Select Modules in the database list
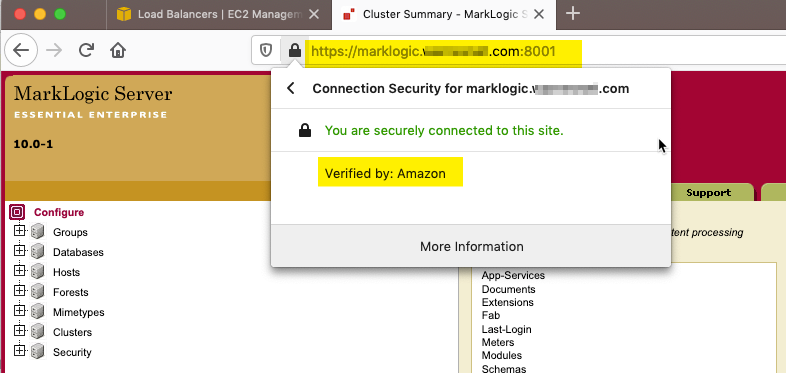Image resolution: width=786 pixels, height=373 pixels. [x=502, y=355]
